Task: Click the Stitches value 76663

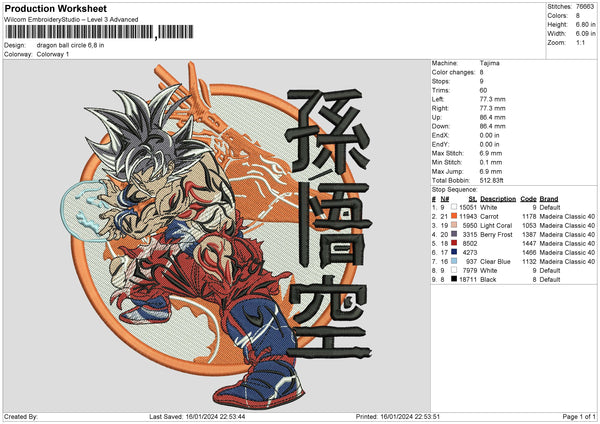Action: (x=585, y=7)
